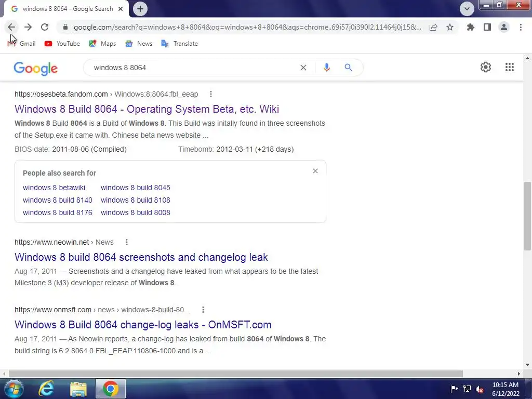Click the lock icon in address bar
This screenshot has width=532, height=399.
[65, 27]
